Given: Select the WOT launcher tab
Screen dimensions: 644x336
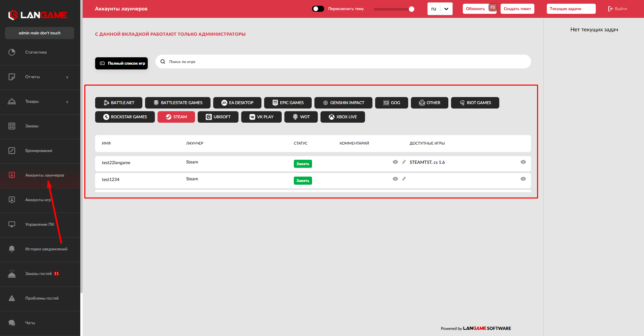Looking at the screenshot, I should click(x=301, y=117).
